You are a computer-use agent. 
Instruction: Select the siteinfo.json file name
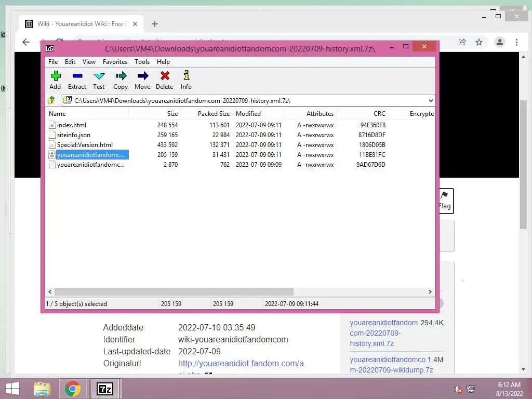74,135
